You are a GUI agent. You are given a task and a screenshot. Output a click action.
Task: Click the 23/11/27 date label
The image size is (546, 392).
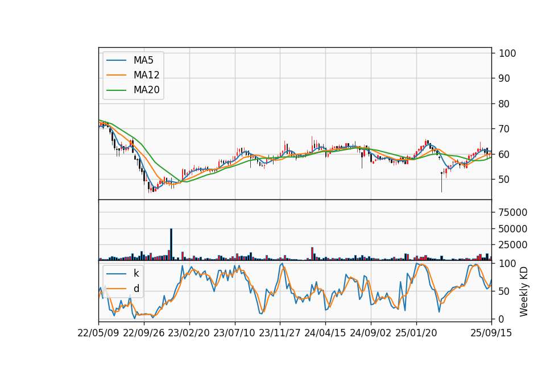(x=280, y=333)
